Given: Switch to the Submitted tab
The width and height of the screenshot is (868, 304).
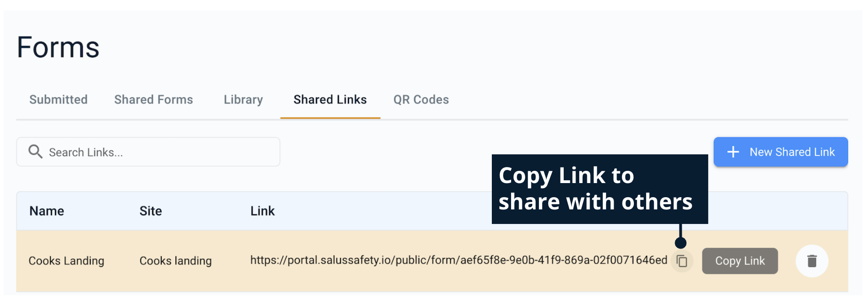Looking at the screenshot, I should 58,99.
